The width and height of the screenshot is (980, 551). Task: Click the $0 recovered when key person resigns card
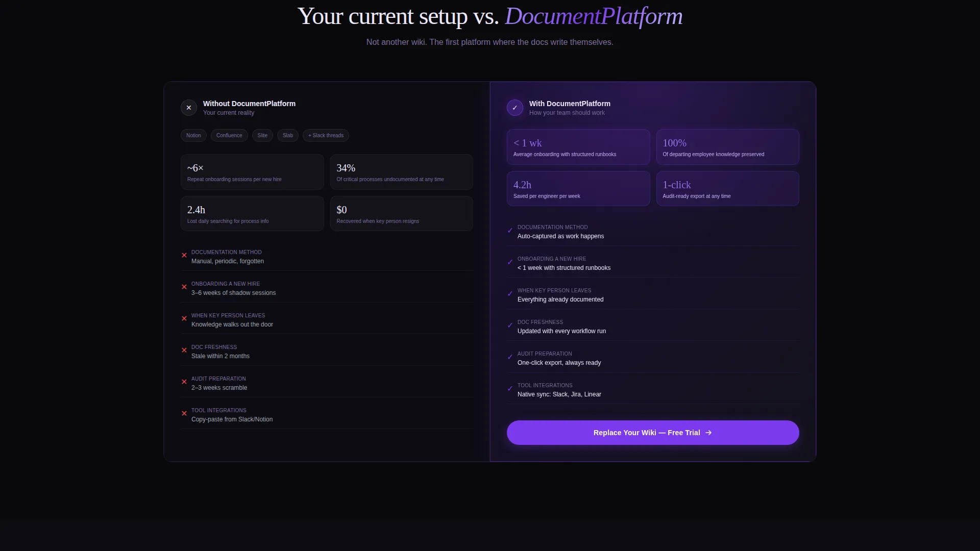tap(401, 214)
